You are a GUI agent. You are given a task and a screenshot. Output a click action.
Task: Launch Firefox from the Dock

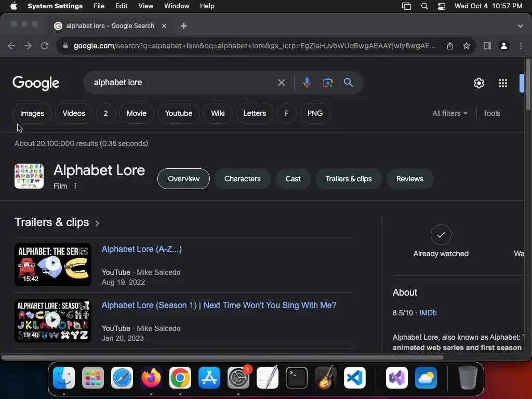[x=151, y=378]
